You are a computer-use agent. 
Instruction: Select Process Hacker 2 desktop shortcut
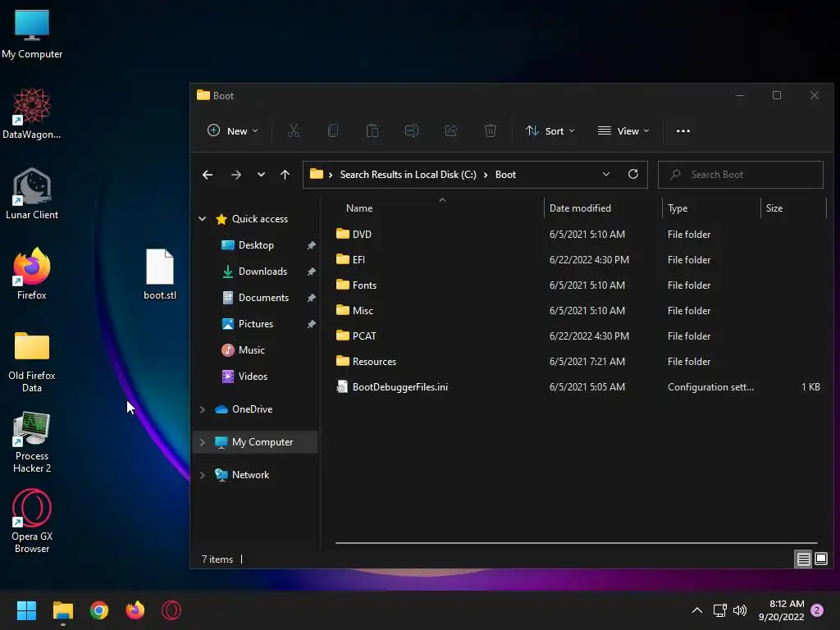pyautogui.click(x=32, y=442)
